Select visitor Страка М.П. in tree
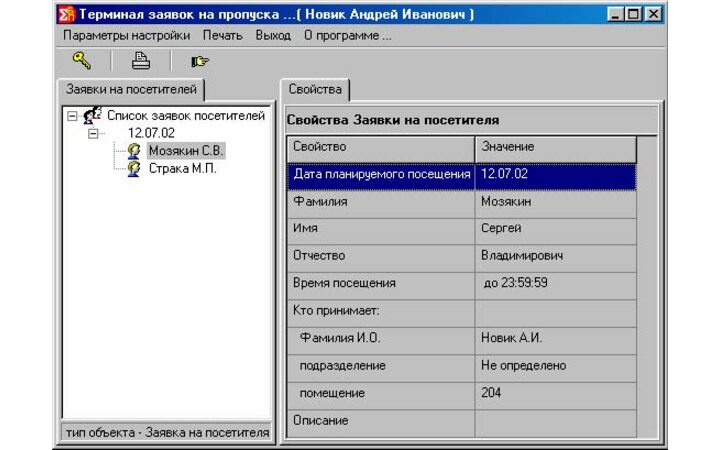This screenshot has width=720, height=450. (182, 169)
